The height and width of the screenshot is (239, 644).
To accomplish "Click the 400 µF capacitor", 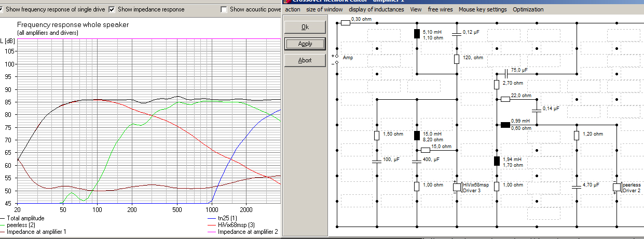I will pos(417,161).
